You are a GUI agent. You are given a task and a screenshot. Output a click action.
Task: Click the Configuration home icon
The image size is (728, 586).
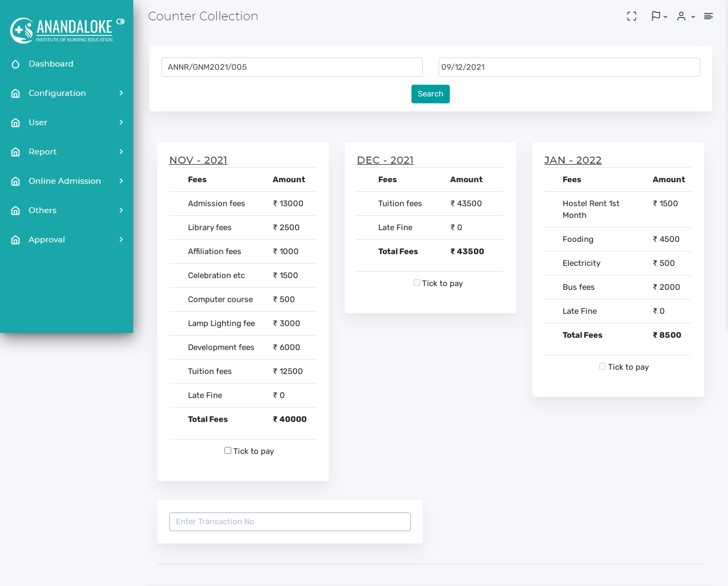pyautogui.click(x=15, y=93)
